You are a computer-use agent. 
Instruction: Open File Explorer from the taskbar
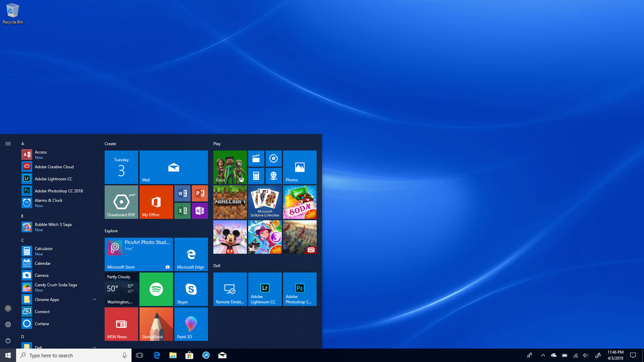tap(173, 355)
